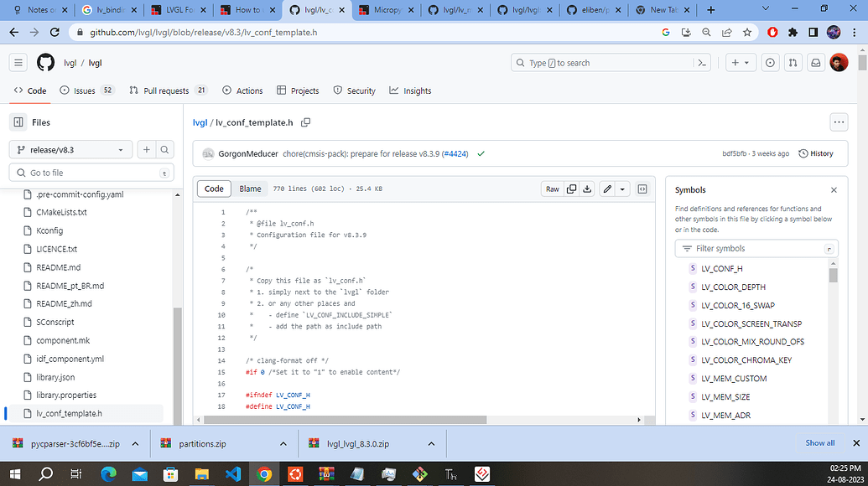Screen dimensions: 868x486
Task: Show all downloads in Chrome download bar
Action: [x=819, y=443]
